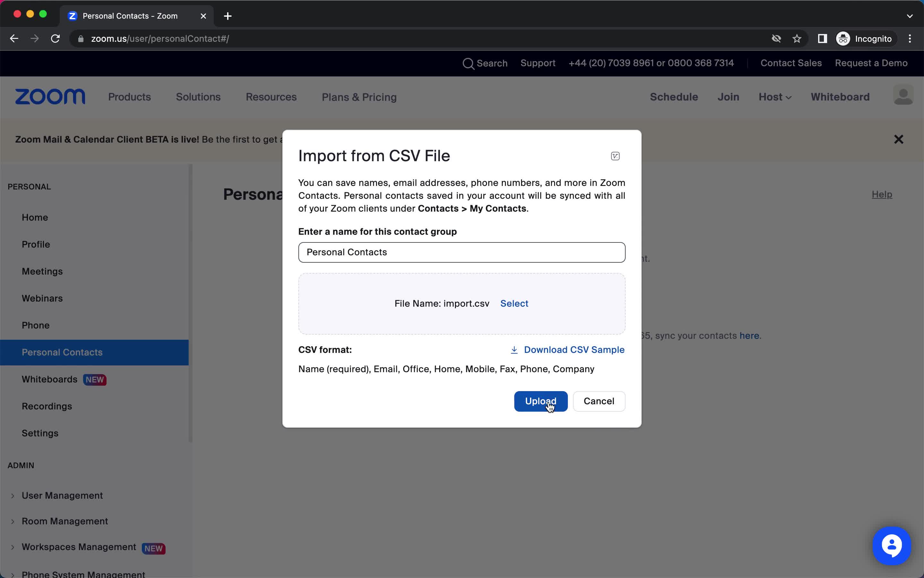The height and width of the screenshot is (578, 924).
Task: Click the eye-slash tracking icon in address bar
Action: click(776, 39)
